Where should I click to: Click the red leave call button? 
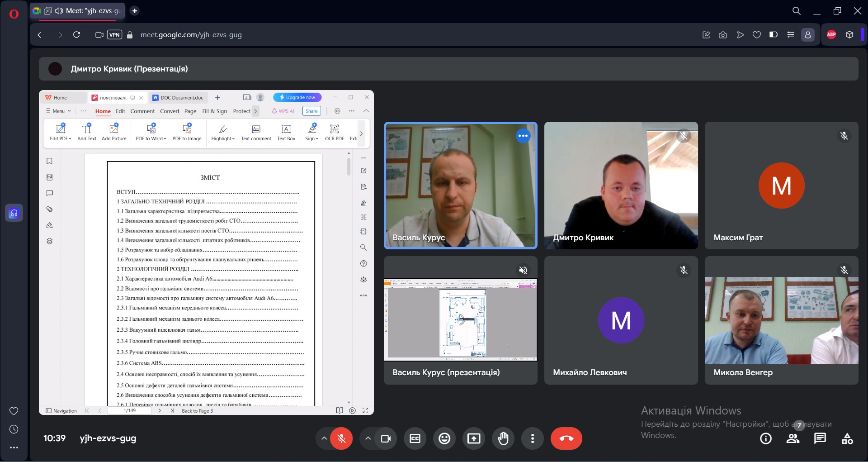point(566,438)
